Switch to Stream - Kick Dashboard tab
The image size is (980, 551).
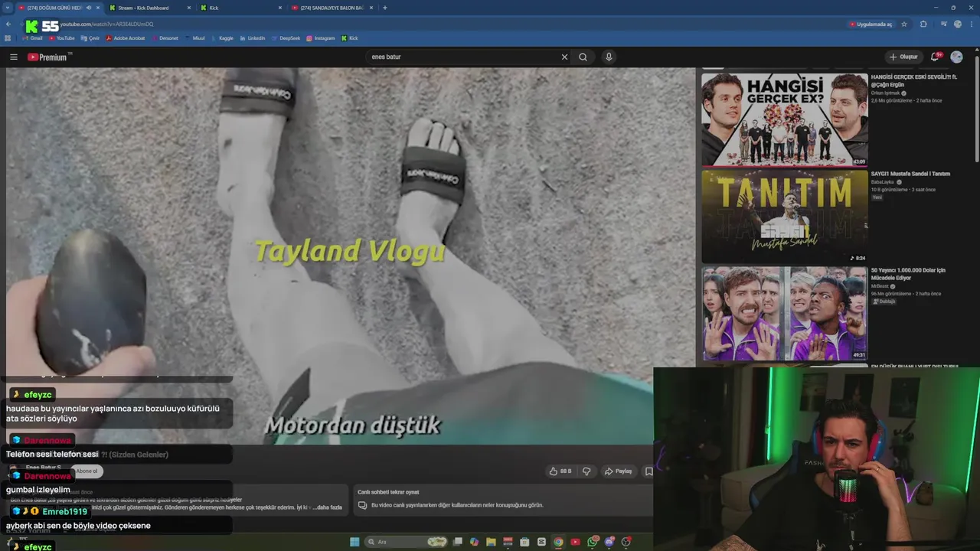click(x=149, y=8)
